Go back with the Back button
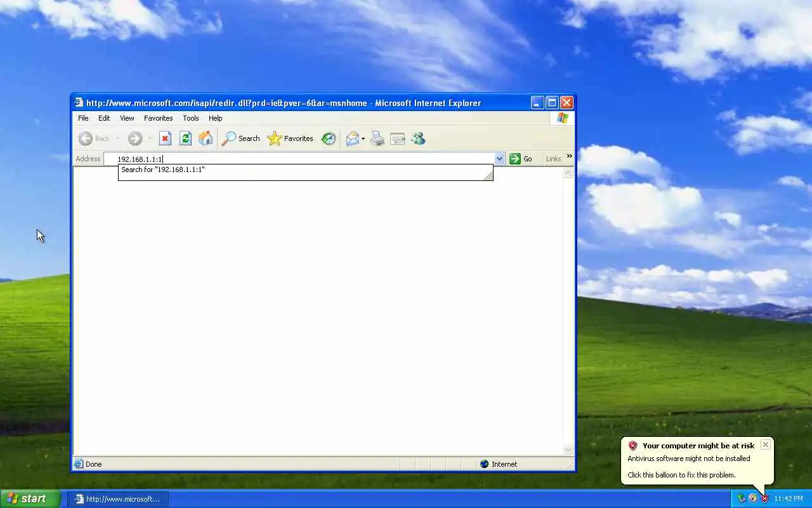 (x=94, y=138)
